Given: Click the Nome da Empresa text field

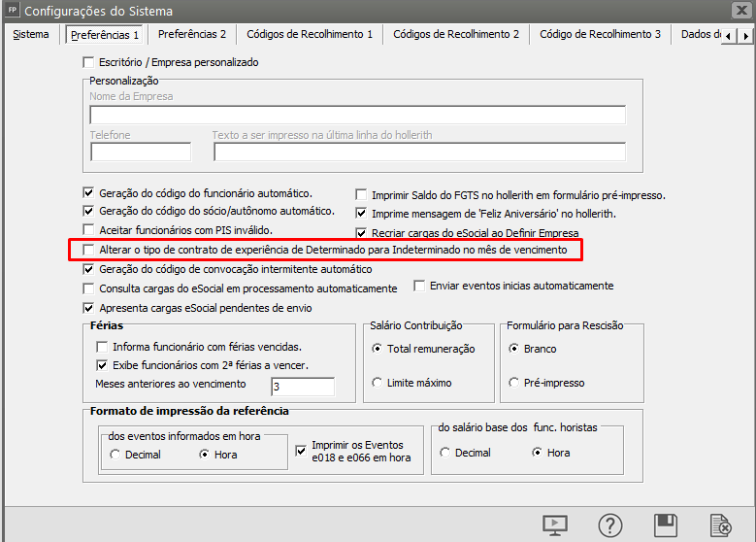Looking at the screenshot, I should (x=357, y=115).
